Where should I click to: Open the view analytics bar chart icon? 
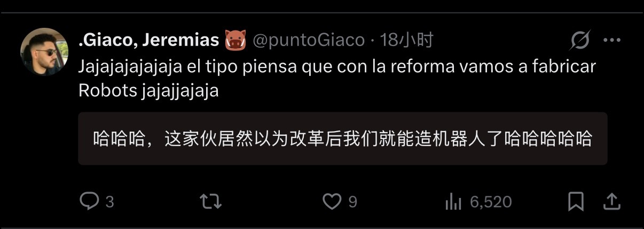(453, 202)
